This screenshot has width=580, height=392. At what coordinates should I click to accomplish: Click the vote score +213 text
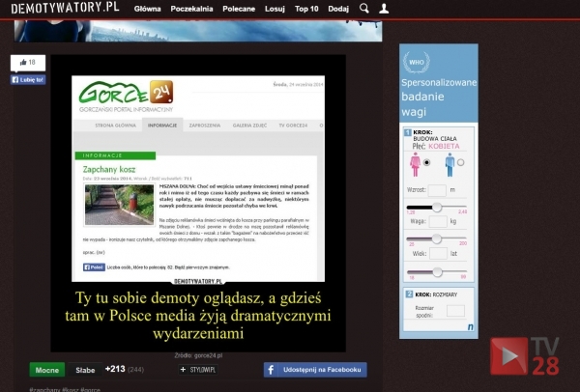tap(115, 369)
